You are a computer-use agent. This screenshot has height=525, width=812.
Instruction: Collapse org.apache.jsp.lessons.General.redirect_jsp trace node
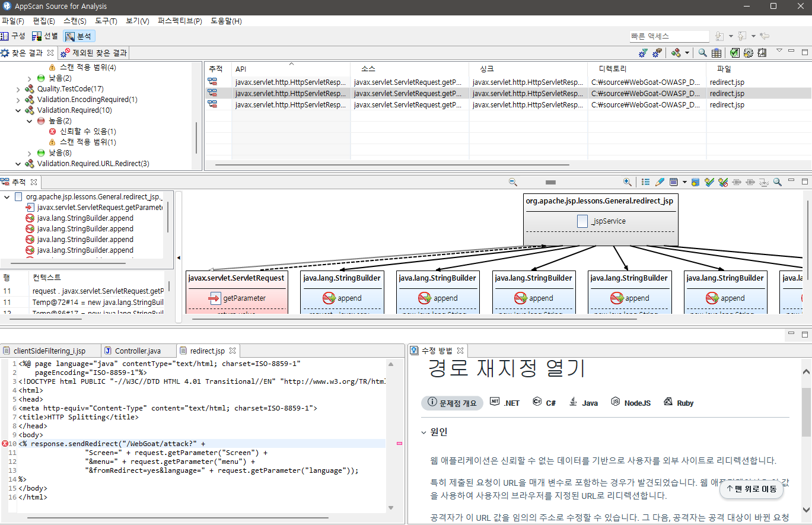7,196
